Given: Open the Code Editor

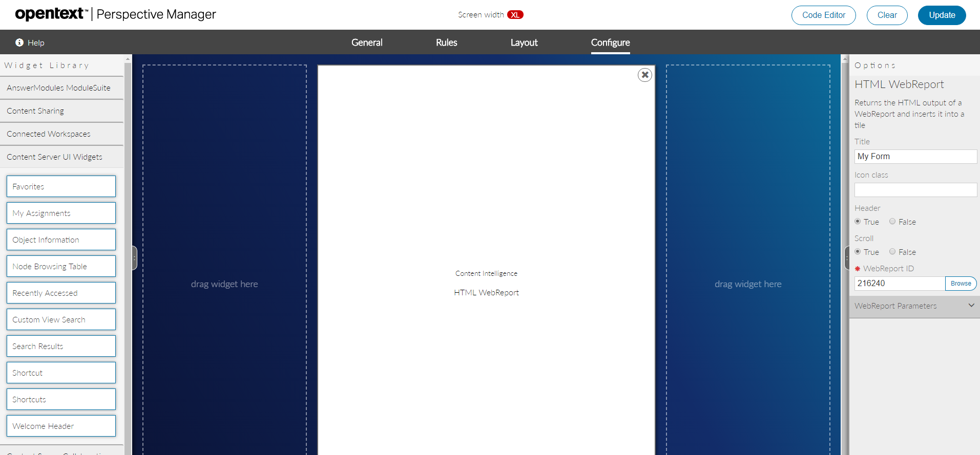Looking at the screenshot, I should pos(823,15).
